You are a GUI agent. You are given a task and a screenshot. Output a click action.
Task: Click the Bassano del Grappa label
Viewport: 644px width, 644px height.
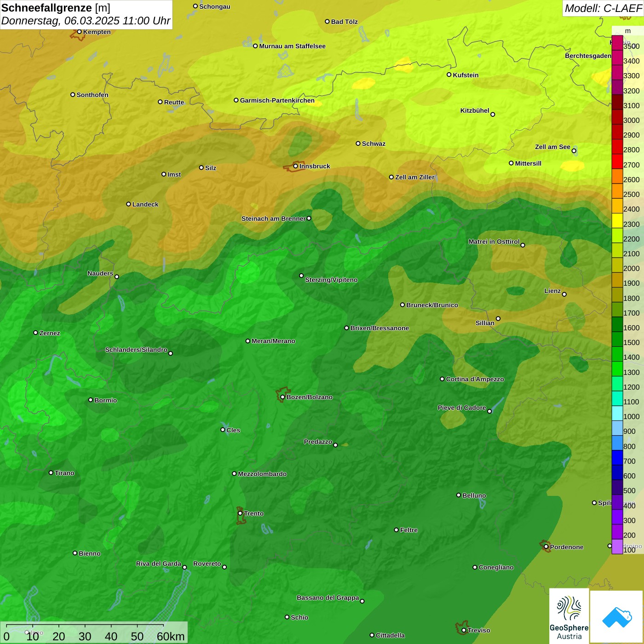click(x=328, y=598)
